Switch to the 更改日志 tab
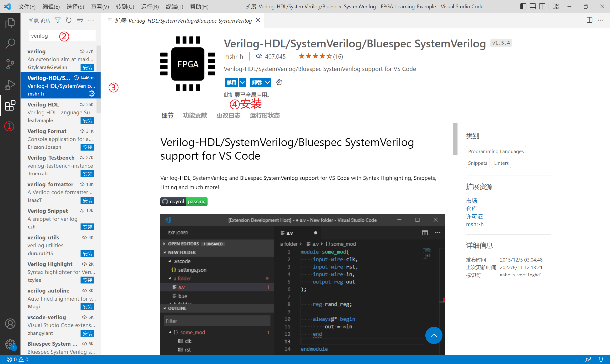This screenshot has width=610, height=364. coord(228,115)
